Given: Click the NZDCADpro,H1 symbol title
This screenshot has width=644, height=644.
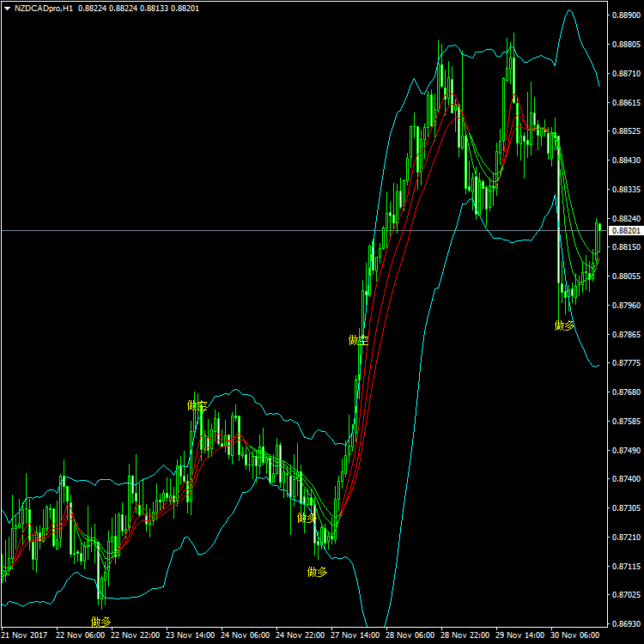Looking at the screenshot, I should click(x=44, y=9).
